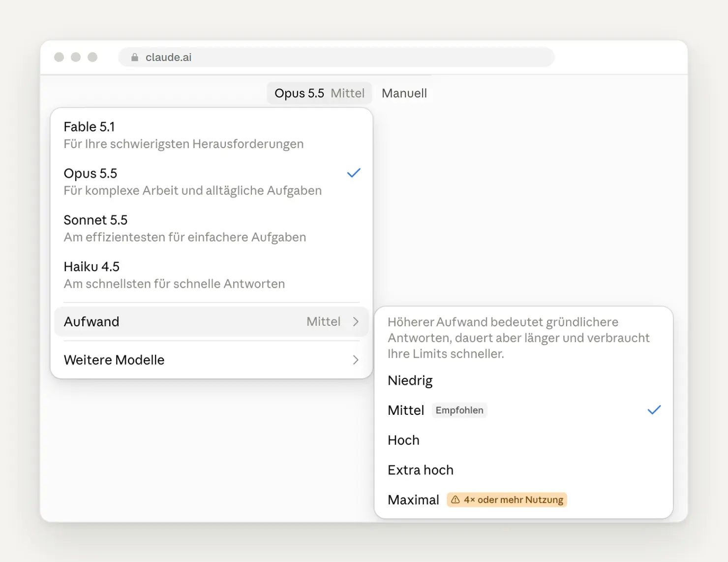Click the first window control dot

pyautogui.click(x=59, y=57)
